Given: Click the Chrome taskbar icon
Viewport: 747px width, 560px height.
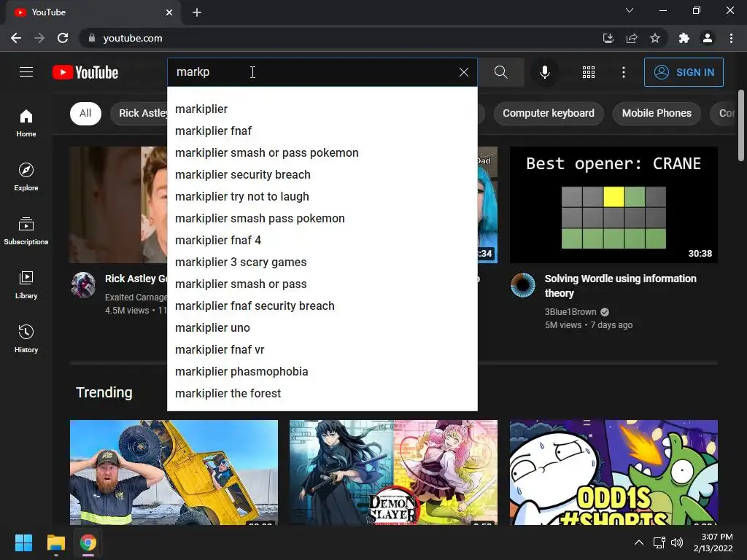Looking at the screenshot, I should 88,542.
